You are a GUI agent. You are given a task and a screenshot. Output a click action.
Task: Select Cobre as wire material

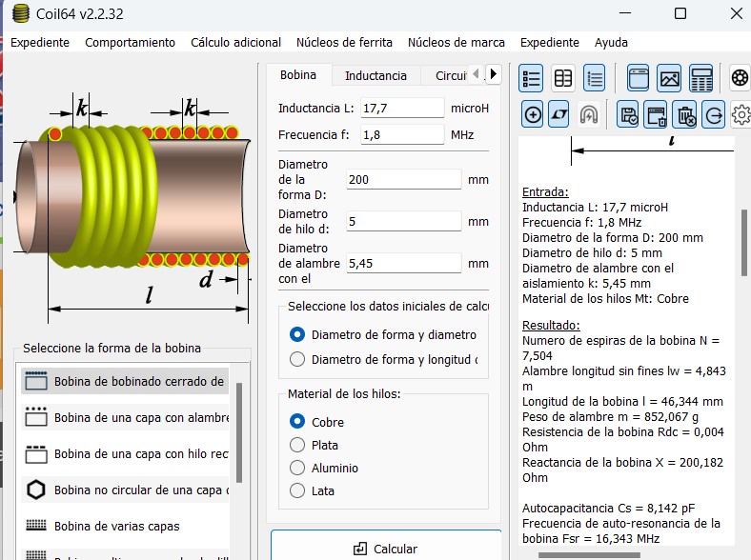[297, 422]
